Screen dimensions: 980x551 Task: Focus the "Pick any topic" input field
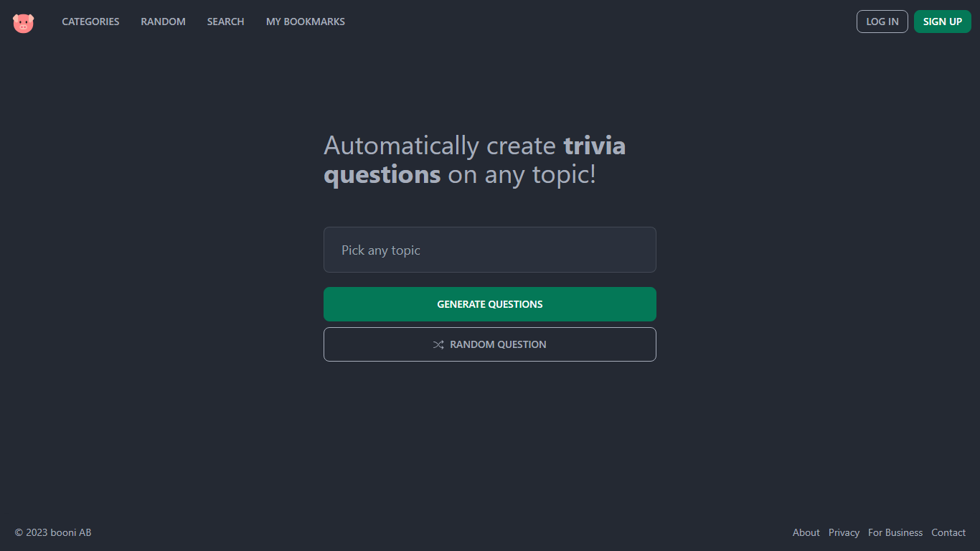(489, 250)
